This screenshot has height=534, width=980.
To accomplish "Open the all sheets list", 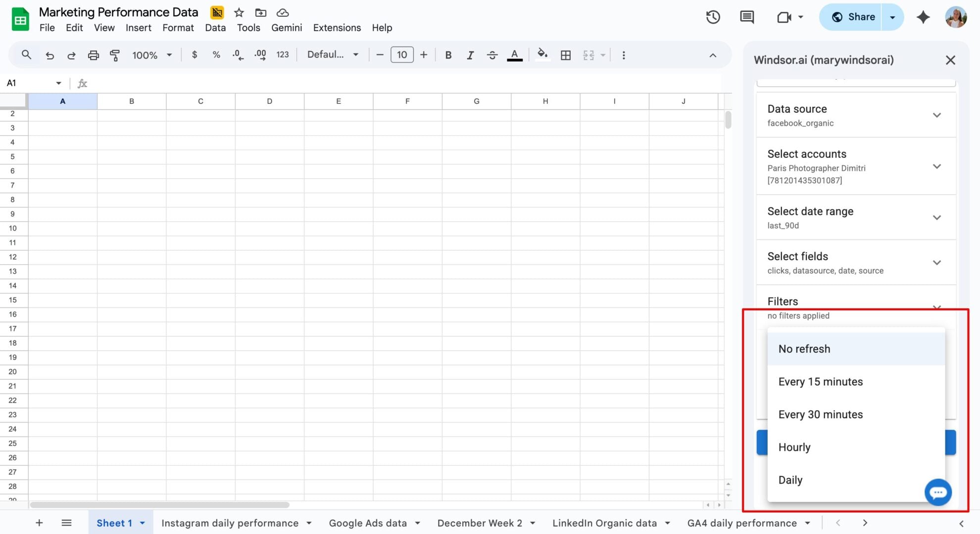I will tap(66, 523).
